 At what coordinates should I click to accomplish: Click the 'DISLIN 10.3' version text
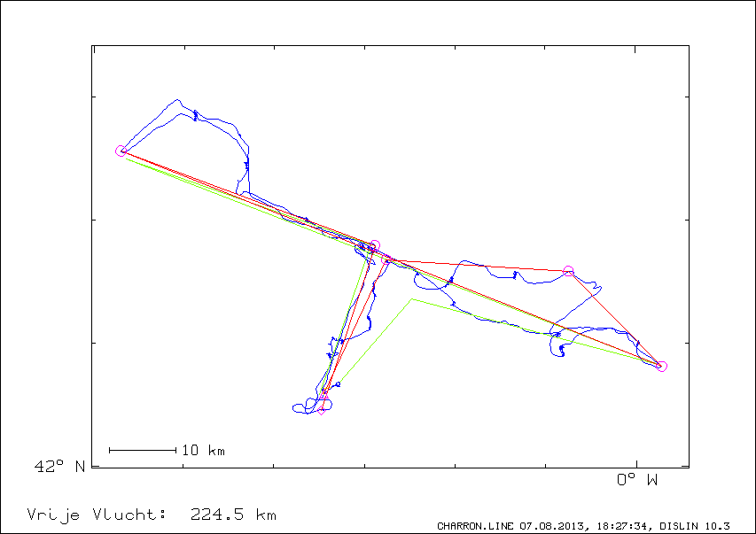pos(695,526)
